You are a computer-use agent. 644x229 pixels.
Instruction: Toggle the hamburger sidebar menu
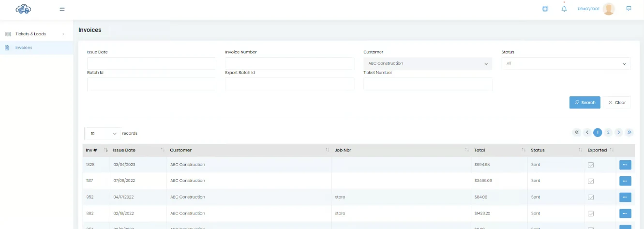point(62,9)
